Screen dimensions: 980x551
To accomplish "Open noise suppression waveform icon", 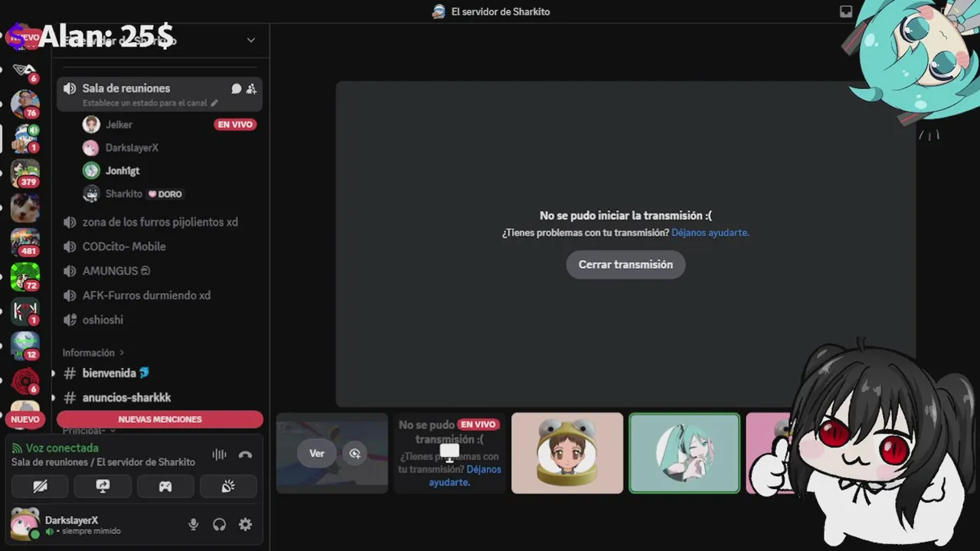I will pos(219,455).
